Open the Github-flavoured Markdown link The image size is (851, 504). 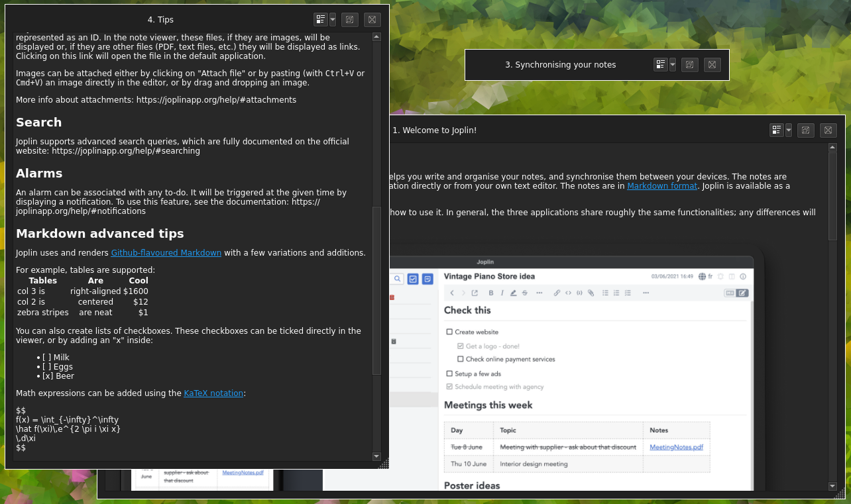166,252
